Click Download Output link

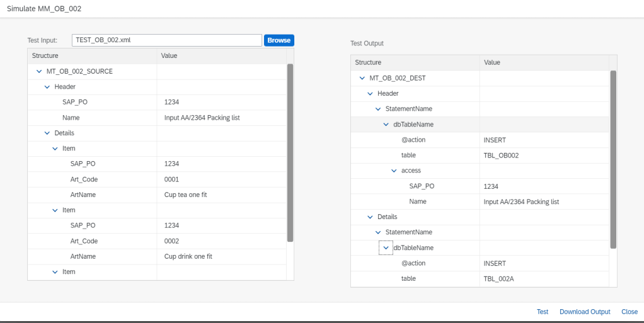coord(584,312)
